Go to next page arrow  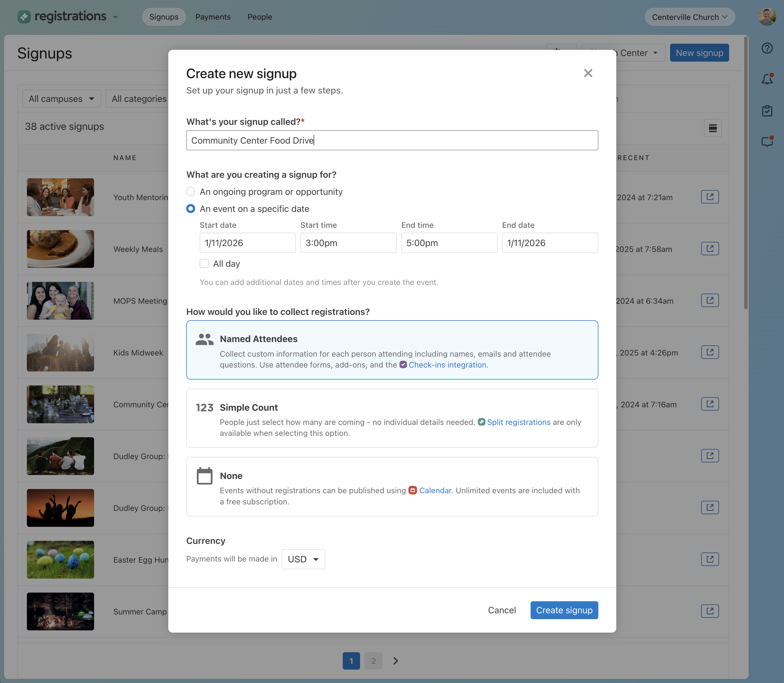395,661
